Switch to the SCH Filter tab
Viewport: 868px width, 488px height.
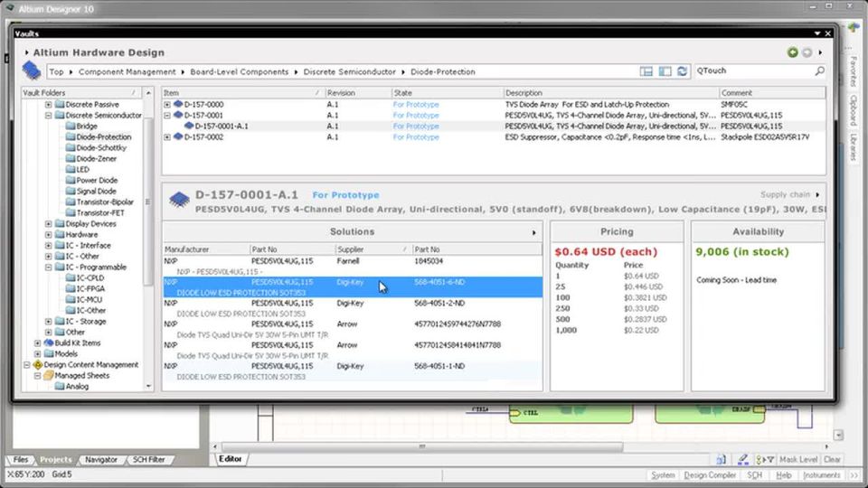point(148,459)
